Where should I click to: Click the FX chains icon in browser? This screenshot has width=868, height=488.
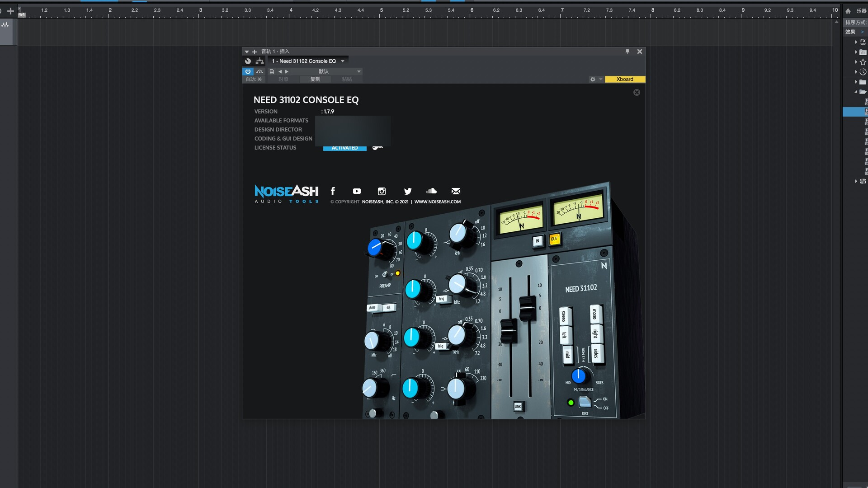[863, 42]
